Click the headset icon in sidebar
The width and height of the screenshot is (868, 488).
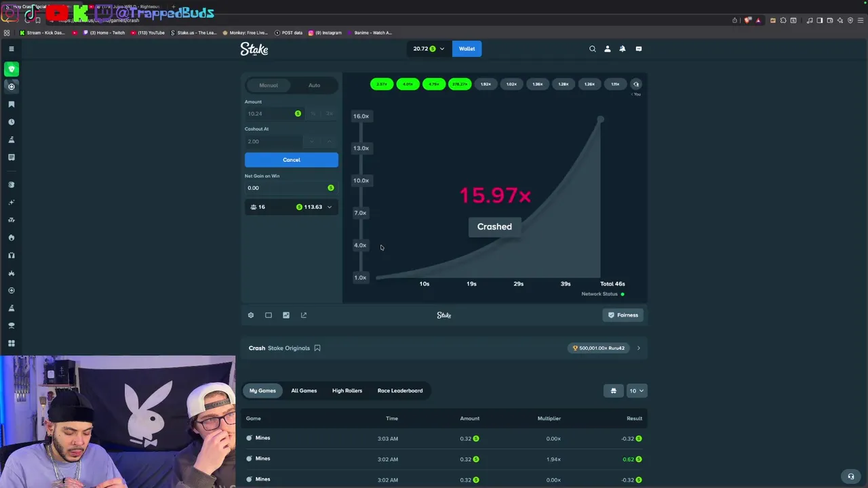tap(12, 256)
